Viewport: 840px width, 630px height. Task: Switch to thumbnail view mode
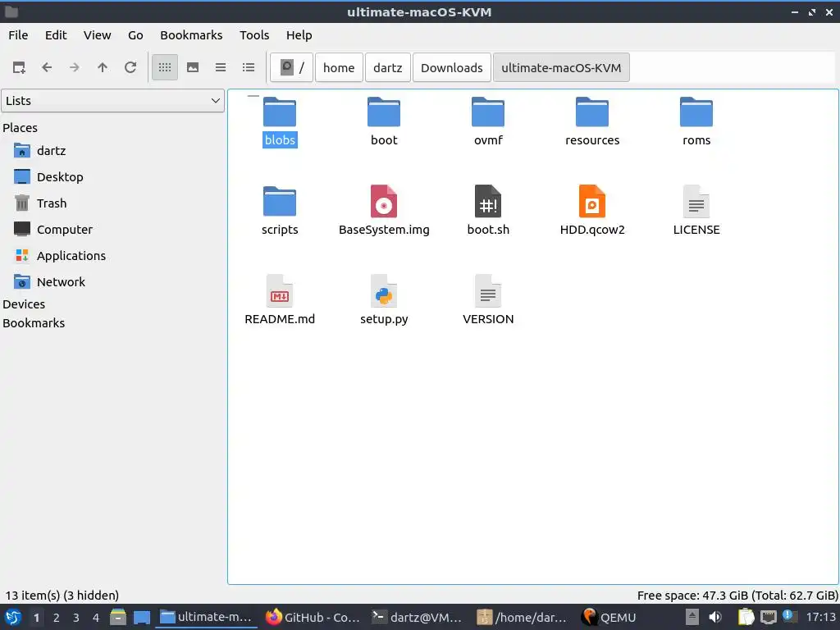tap(193, 67)
